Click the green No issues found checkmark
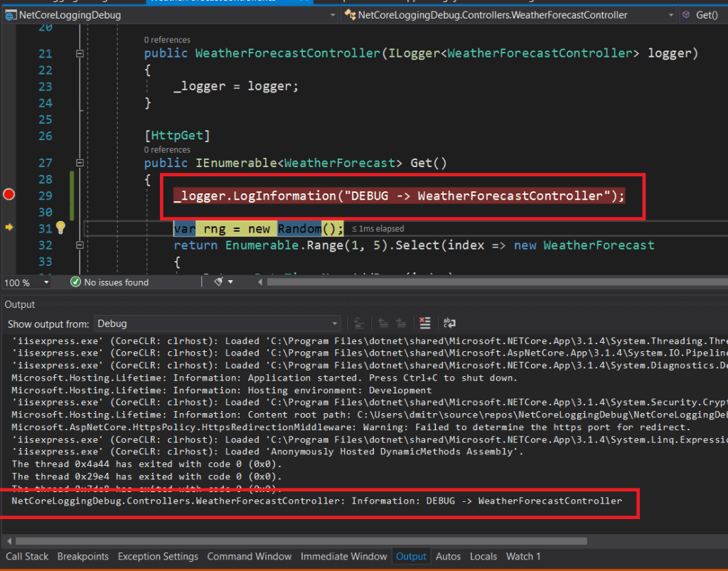Image resolution: width=728 pixels, height=571 pixels. 76,282
